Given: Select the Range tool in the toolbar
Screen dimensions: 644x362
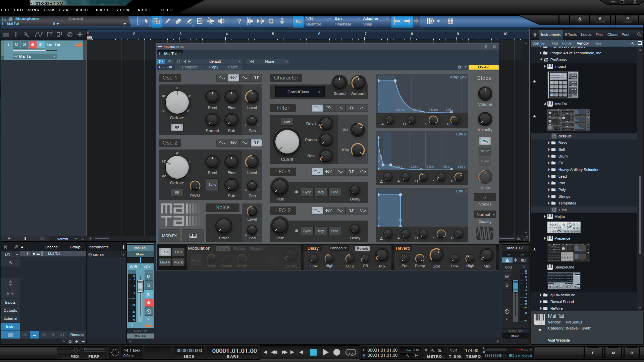Looking at the screenshot, I should (x=157, y=21).
